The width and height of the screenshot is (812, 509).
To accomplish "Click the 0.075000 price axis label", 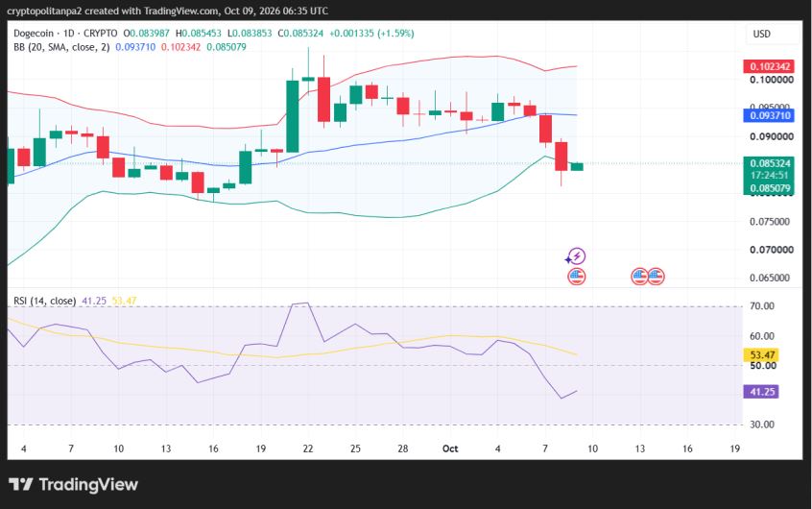I will click(770, 222).
